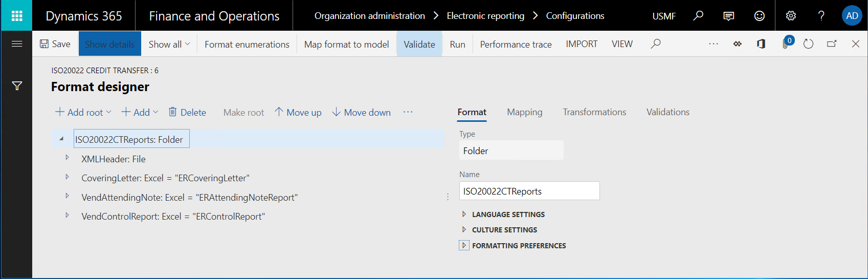Expand the VendAttendingNote Excel node
Image resolution: width=868 pixels, height=279 pixels.
click(67, 196)
